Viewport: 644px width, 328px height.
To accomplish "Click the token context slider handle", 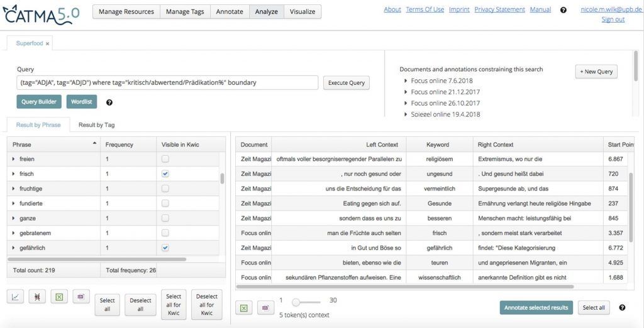I will tap(296, 302).
